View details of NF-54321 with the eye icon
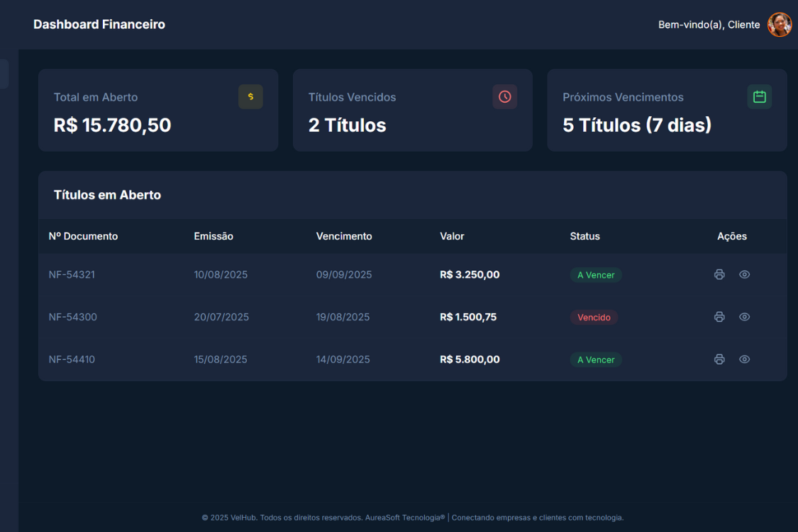Viewport: 798px width, 532px height. point(744,275)
